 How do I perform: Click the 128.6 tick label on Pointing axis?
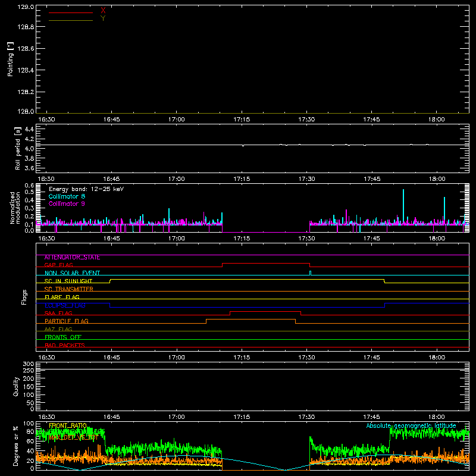(26, 49)
